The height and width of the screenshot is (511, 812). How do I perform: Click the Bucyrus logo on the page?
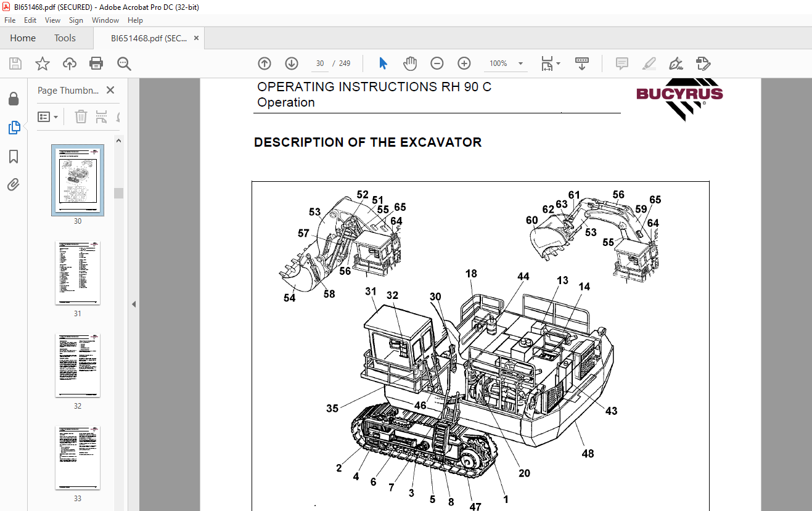679,99
